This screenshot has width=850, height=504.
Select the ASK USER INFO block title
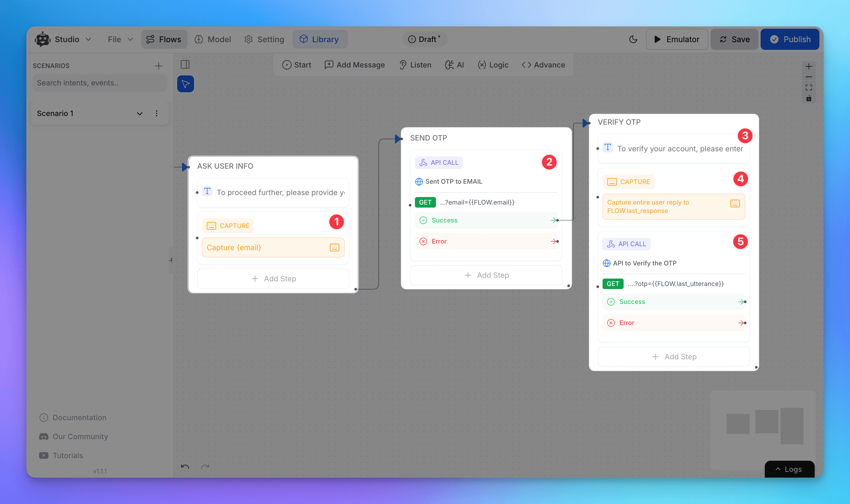(225, 166)
